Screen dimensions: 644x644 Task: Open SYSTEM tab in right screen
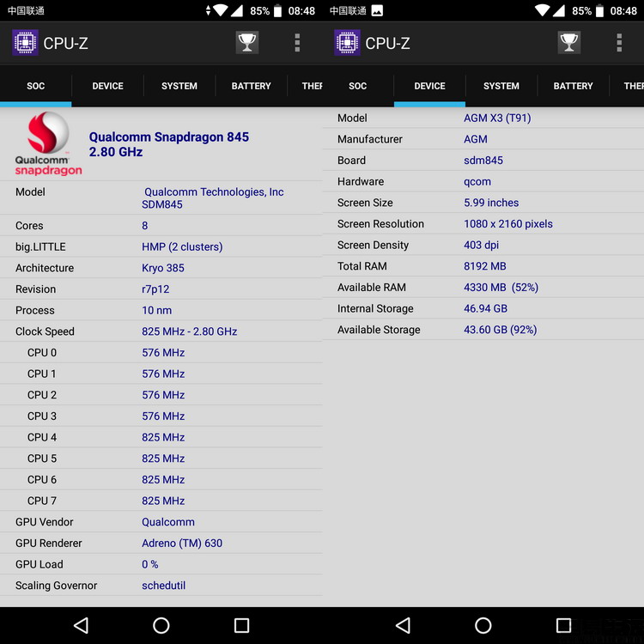[x=501, y=86]
